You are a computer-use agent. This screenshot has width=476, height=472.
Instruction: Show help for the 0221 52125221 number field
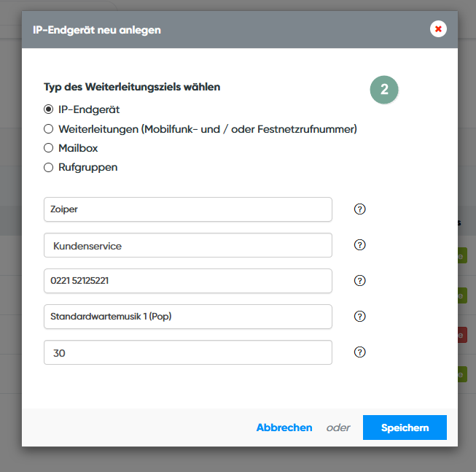click(x=359, y=281)
